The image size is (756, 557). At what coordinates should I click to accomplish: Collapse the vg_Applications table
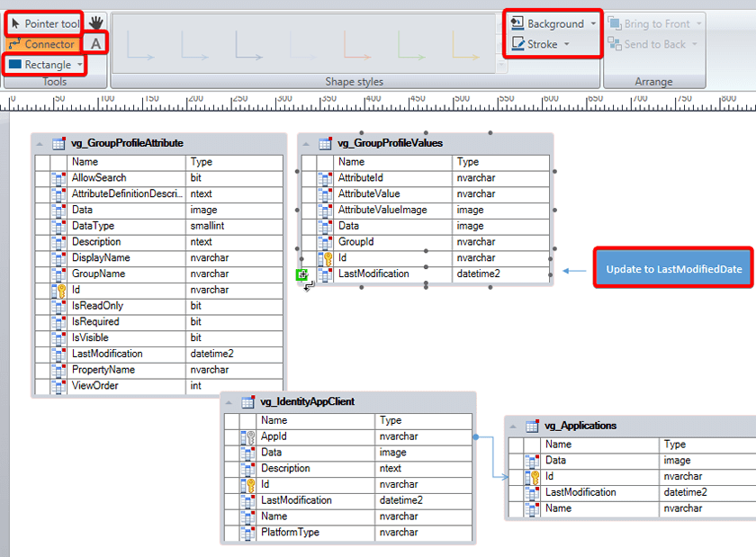(x=513, y=427)
